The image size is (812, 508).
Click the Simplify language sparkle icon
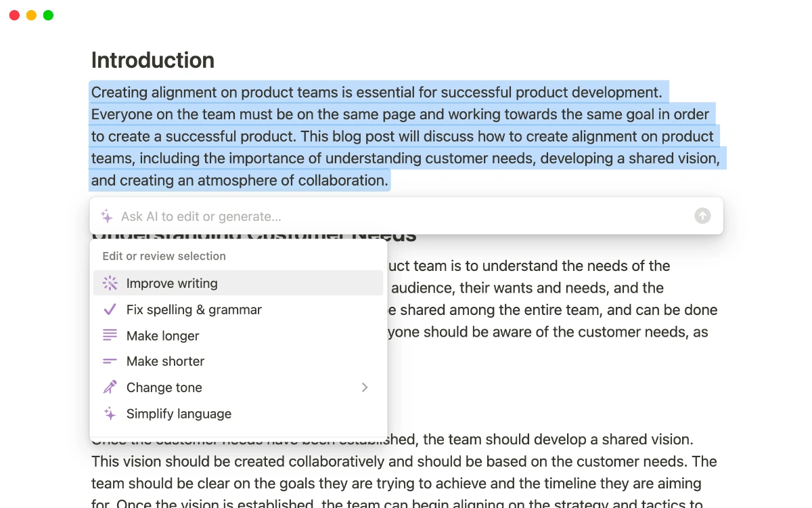(110, 413)
